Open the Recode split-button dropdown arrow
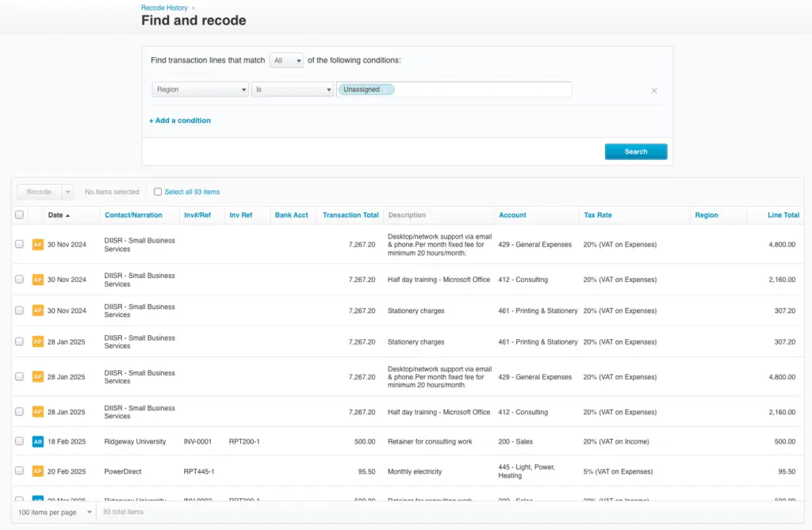The width and height of the screenshot is (812, 530). point(67,192)
